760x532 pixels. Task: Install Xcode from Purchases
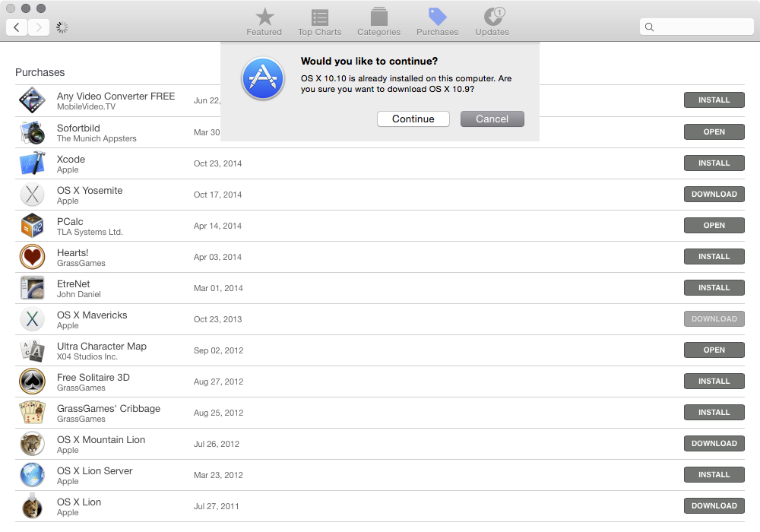(x=714, y=163)
